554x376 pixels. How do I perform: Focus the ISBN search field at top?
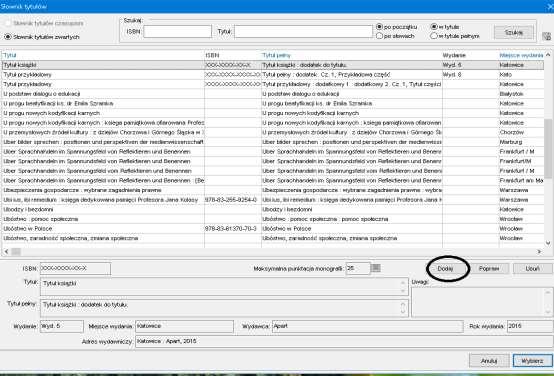(x=178, y=31)
